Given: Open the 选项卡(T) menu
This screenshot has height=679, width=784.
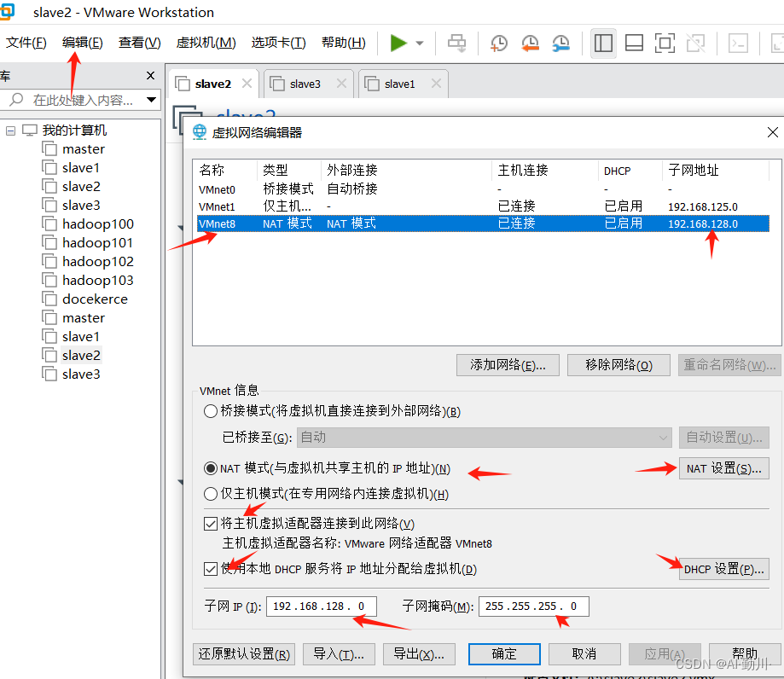Looking at the screenshot, I should [278, 43].
